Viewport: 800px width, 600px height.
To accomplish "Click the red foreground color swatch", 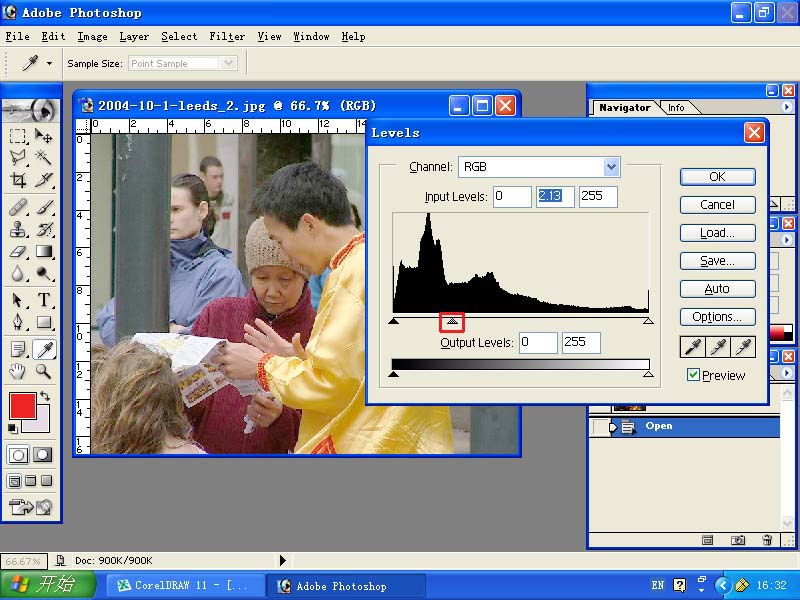I will (22, 405).
